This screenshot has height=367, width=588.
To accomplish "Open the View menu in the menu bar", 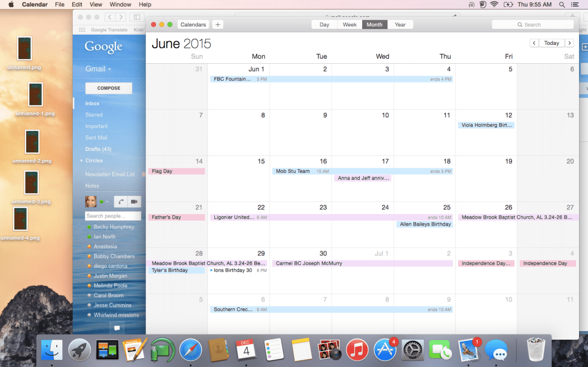I will point(96,4).
